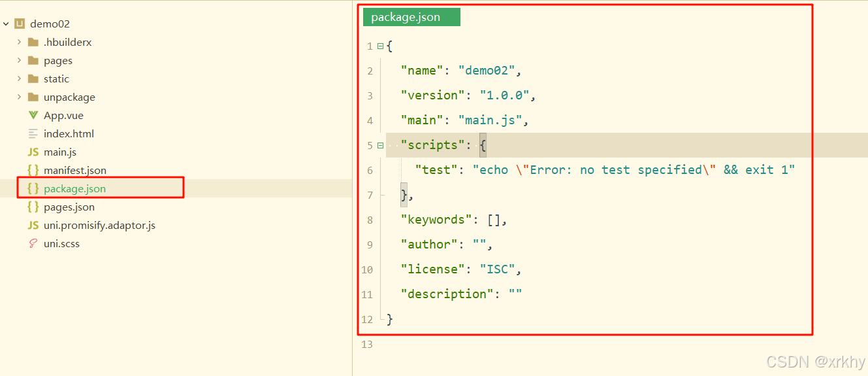
Task: Fold the root object at line 1
Action: pos(380,46)
